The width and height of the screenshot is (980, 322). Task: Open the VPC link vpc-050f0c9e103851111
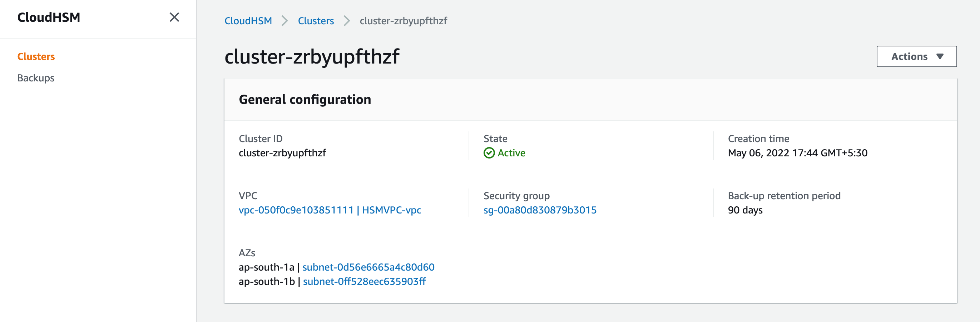click(296, 210)
